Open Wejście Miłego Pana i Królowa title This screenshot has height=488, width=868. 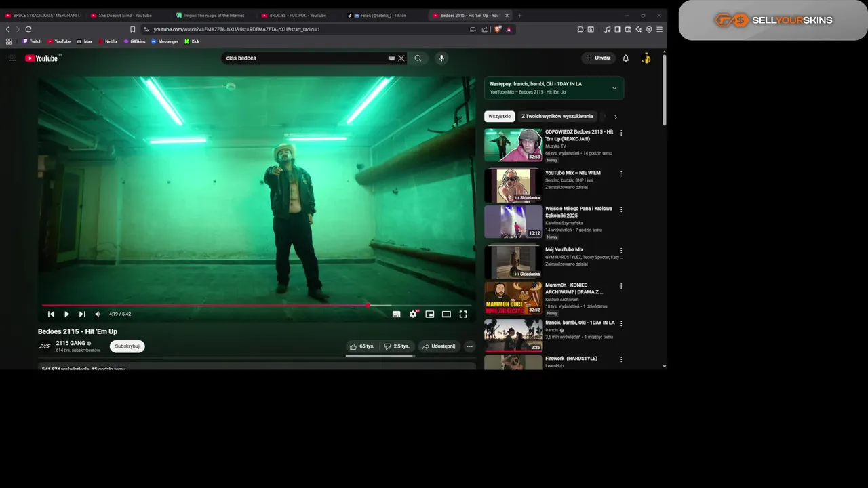tap(578, 212)
